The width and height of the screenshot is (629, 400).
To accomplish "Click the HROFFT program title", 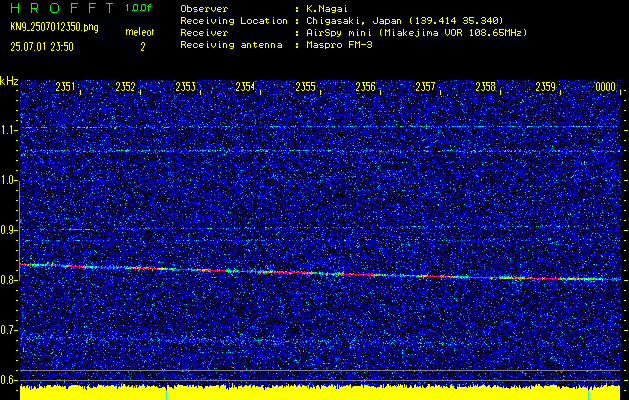I will (x=62, y=8).
